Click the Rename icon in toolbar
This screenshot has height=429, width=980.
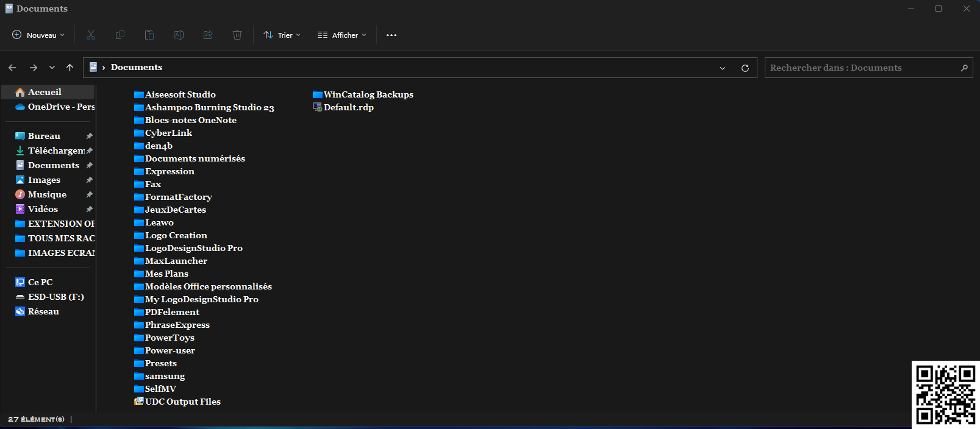[x=179, y=35]
